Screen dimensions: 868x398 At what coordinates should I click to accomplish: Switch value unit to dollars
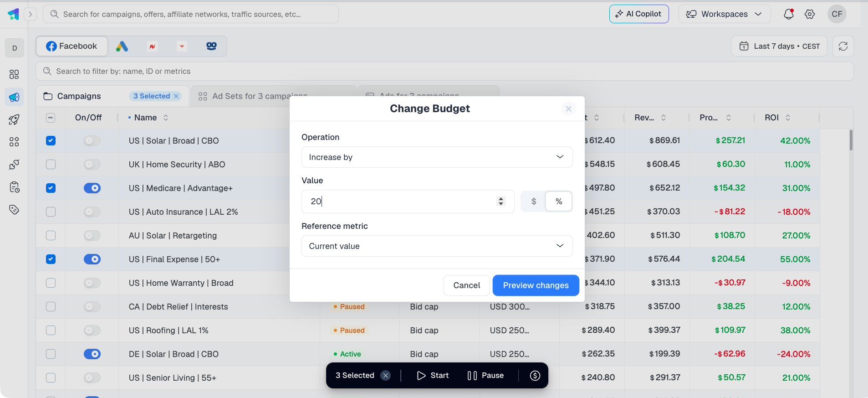click(x=534, y=202)
